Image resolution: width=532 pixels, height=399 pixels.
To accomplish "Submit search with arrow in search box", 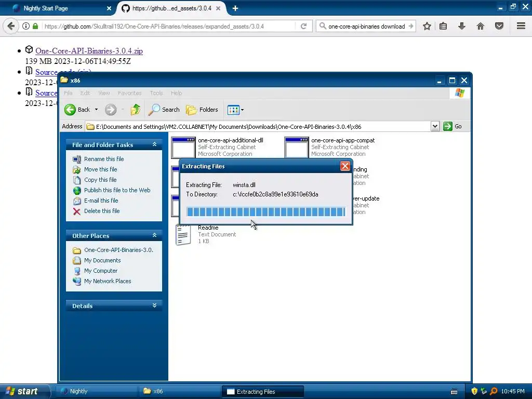I will (x=411, y=26).
